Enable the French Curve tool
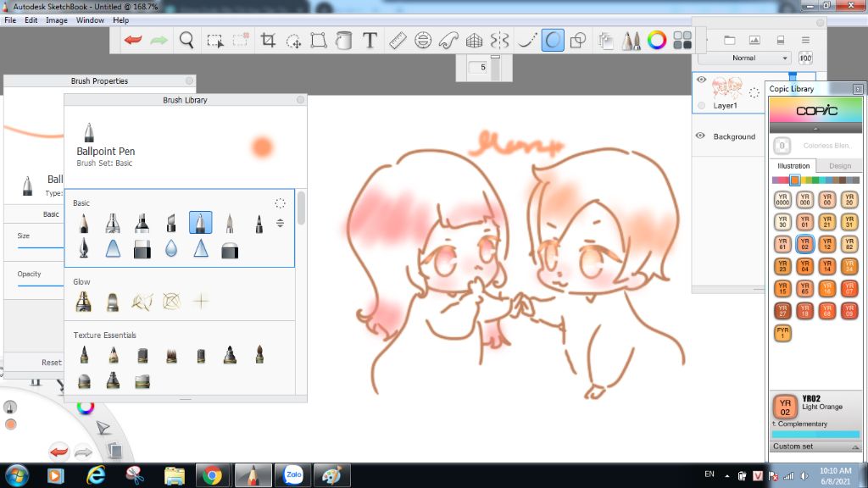The image size is (868, 488). pos(448,41)
